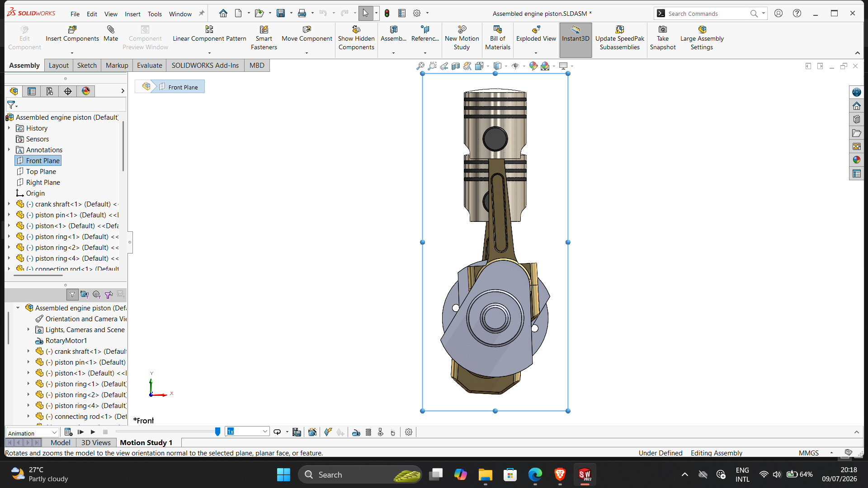The height and width of the screenshot is (488, 868).
Task: Toggle the motion study playback mode loop
Action: [x=277, y=432]
